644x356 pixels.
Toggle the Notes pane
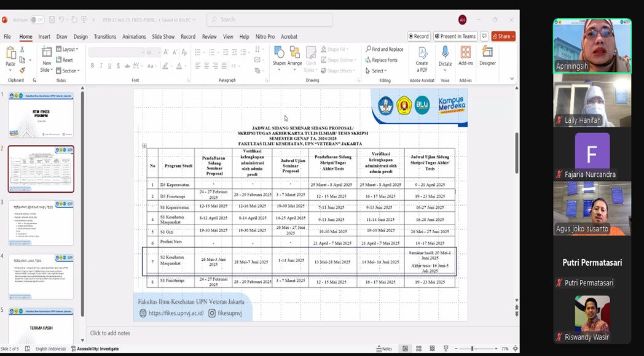tap(383, 349)
